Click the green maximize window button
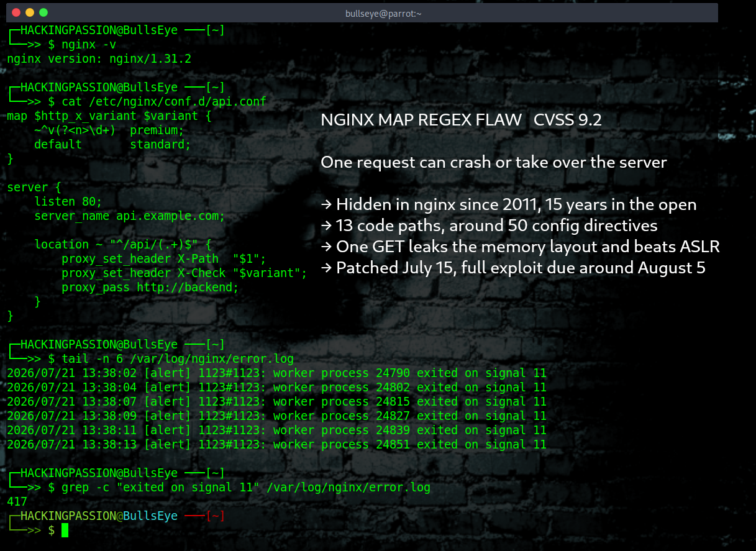Image resolution: width=756 pixels, height=551 pixels. [43, 12]
